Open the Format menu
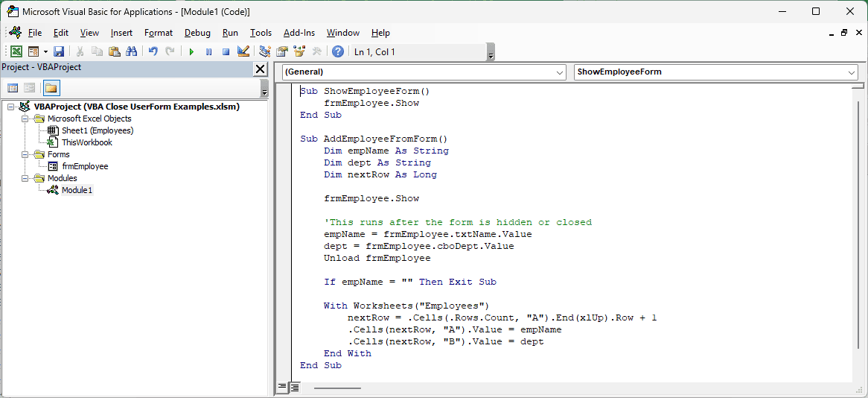This screenshot has height=398, width=868. tap(159, 33)
